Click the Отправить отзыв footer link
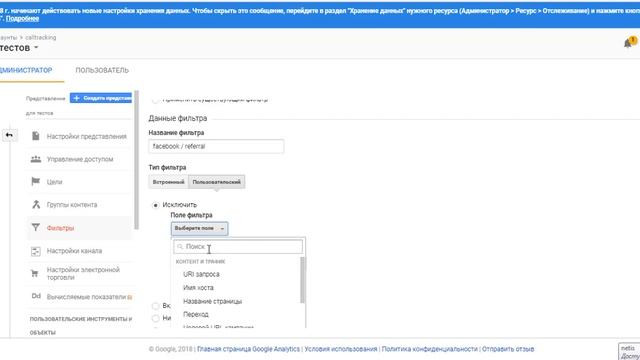 (508, 349)
